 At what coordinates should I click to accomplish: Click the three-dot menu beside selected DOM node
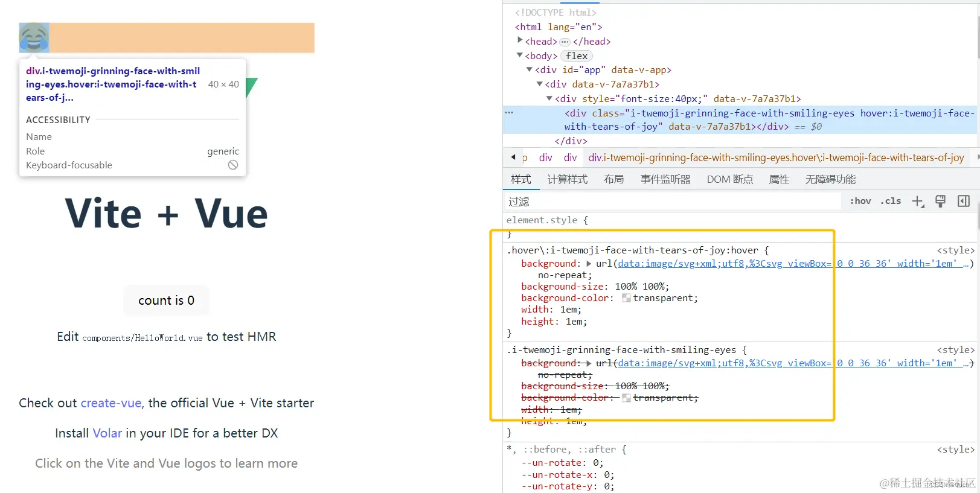pyautogui.click(x=509, y=113)
